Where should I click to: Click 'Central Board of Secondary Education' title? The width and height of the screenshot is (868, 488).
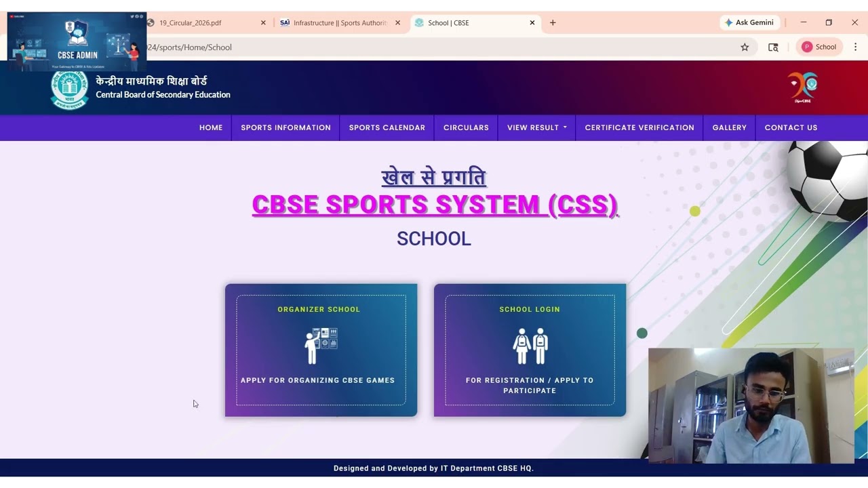click(x=163, y=95)
